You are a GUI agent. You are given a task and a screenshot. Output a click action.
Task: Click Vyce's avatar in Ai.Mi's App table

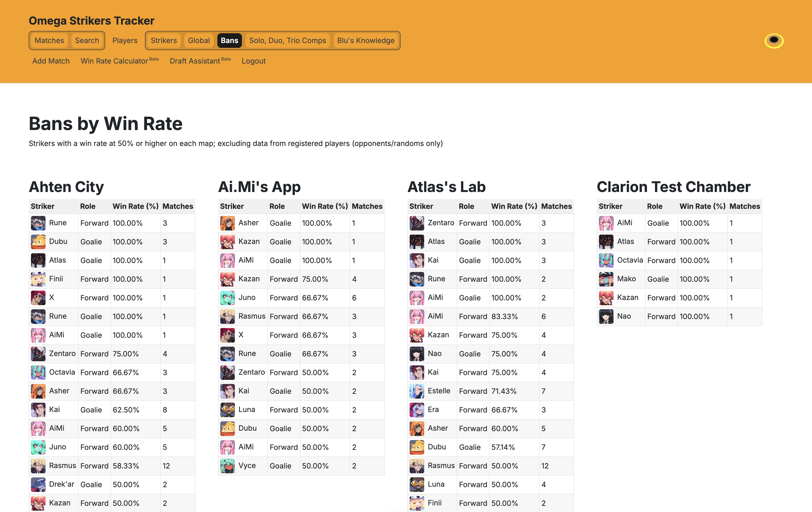227,466
